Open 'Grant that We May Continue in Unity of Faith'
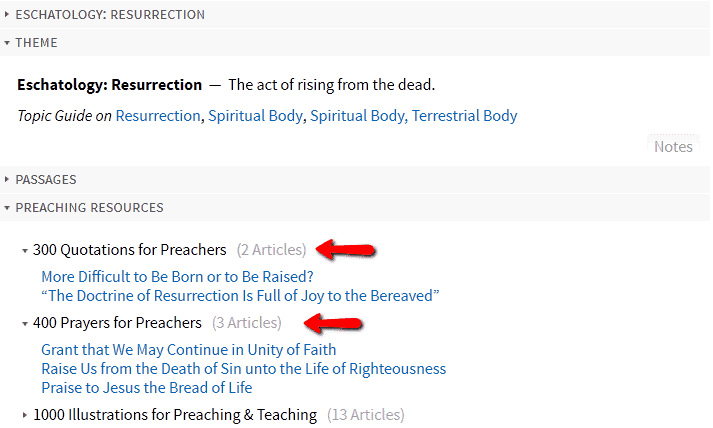Viewport: 713px width, 428px height. [x=188, y=350]
